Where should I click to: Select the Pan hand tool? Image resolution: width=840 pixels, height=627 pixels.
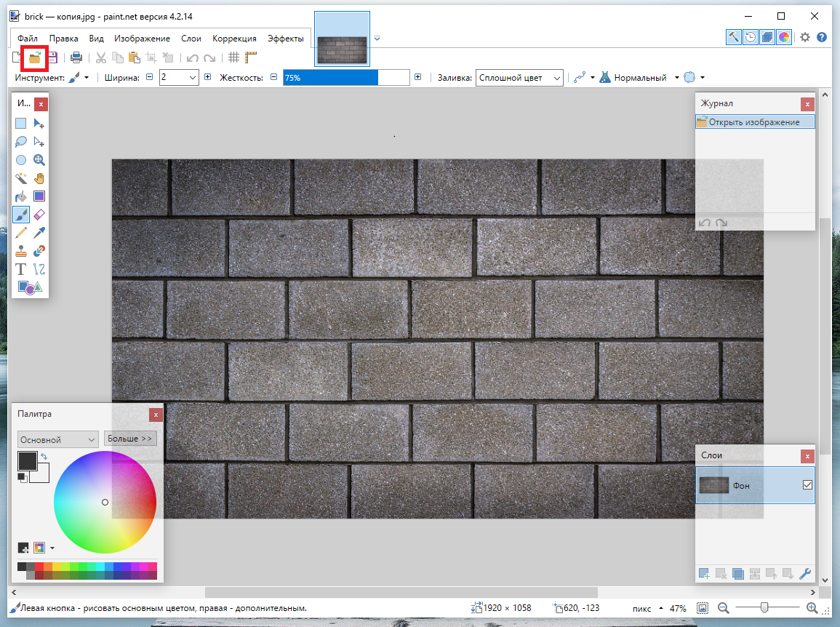pyautogui.click(x=39, y=178)
